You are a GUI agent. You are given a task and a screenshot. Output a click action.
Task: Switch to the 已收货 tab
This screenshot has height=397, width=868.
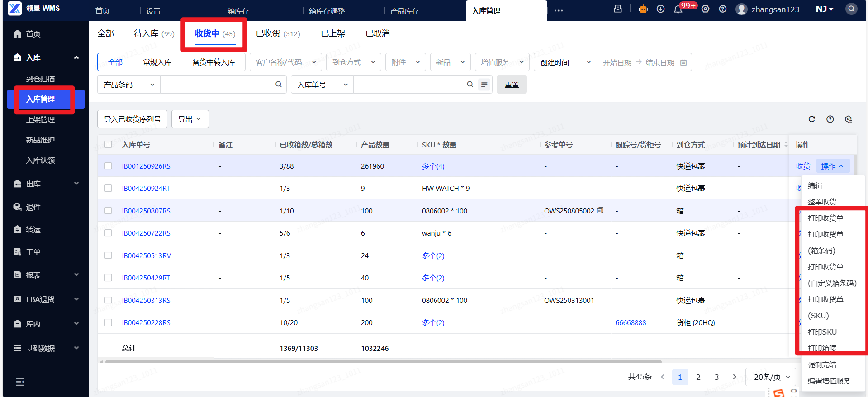click(x=278, y=33)
